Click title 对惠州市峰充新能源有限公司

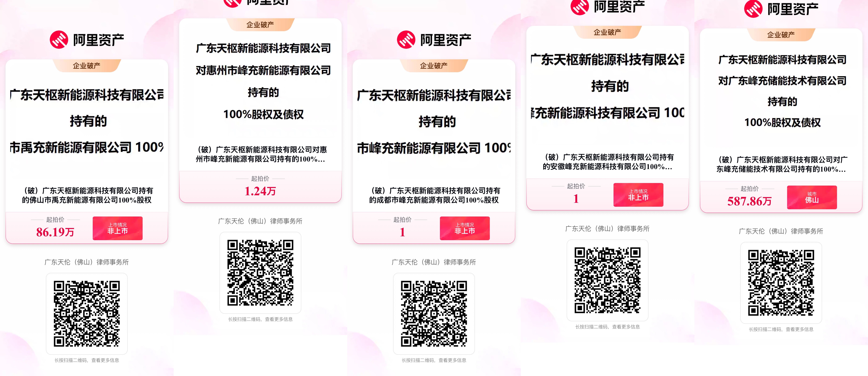[x=263, y=70]
